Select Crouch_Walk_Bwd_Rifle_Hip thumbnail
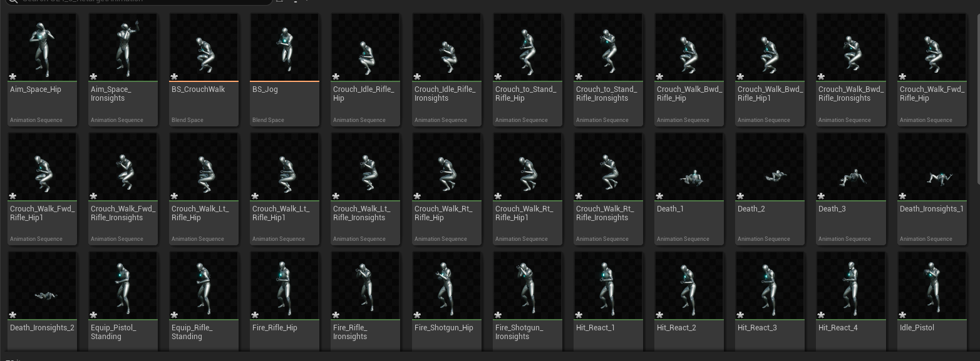Screen dimensions: 980x361 pyautogui.click(x=689, y=48)
